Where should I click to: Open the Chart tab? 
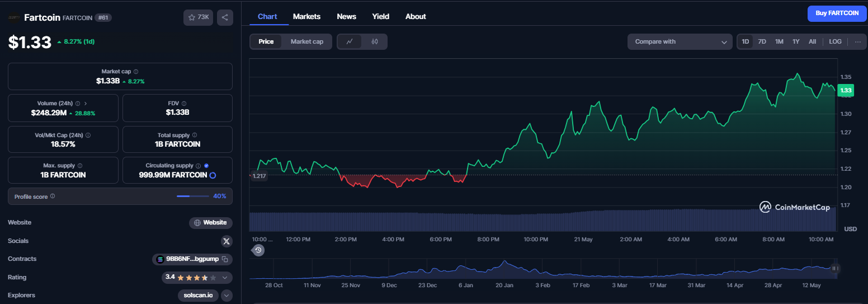tap(267, 17)
